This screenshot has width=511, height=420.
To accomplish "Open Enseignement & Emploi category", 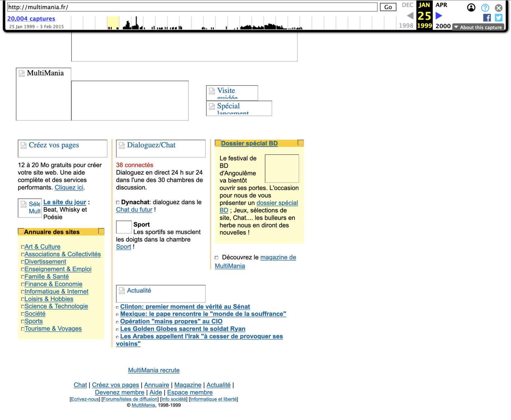I will pos(58,269).
